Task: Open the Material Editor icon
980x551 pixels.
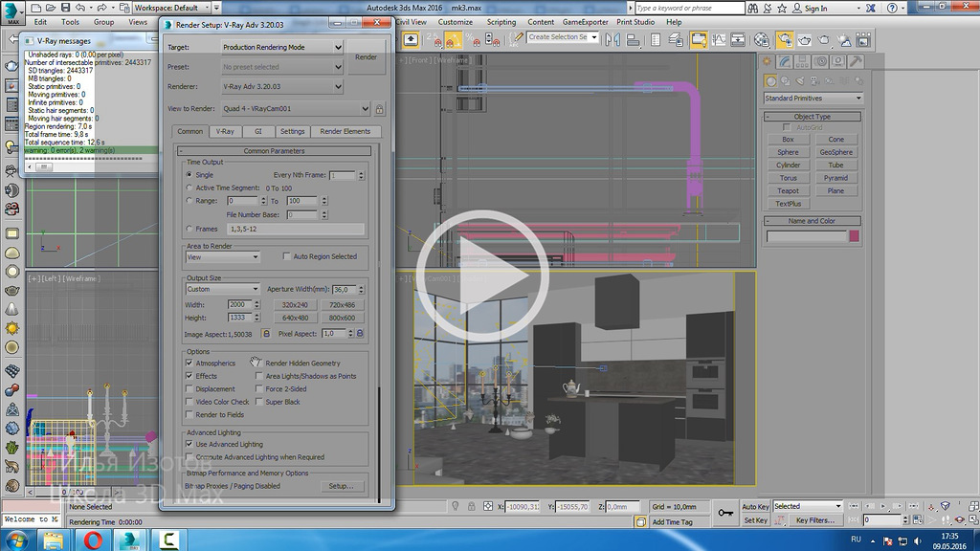Action: tap(761, 40)
